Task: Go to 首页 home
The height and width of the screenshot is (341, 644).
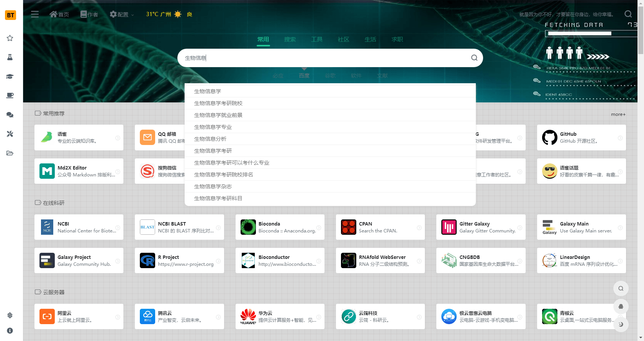Action: coord(59,14)
